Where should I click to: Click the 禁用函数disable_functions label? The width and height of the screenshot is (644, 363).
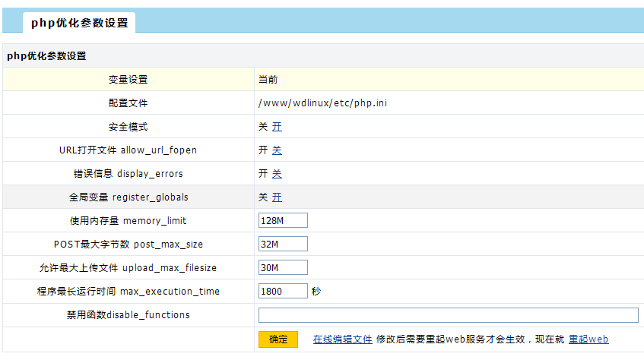click(128, 315)
